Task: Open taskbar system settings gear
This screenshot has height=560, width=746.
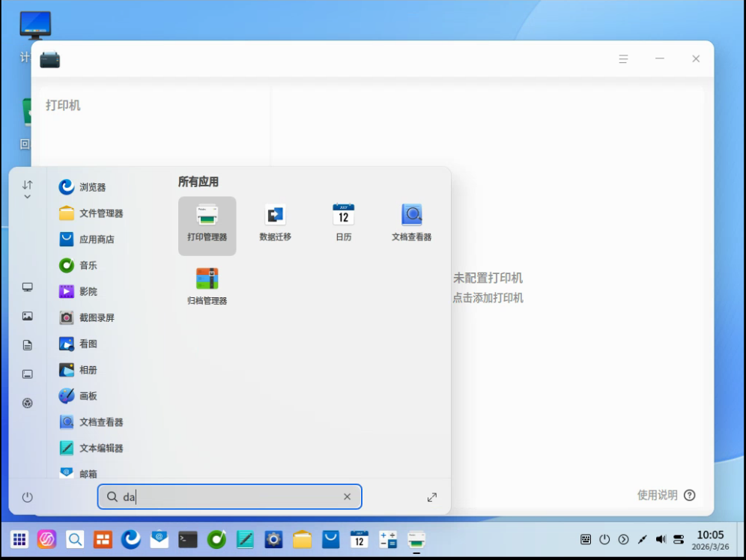Action: [x=273, y=540]
